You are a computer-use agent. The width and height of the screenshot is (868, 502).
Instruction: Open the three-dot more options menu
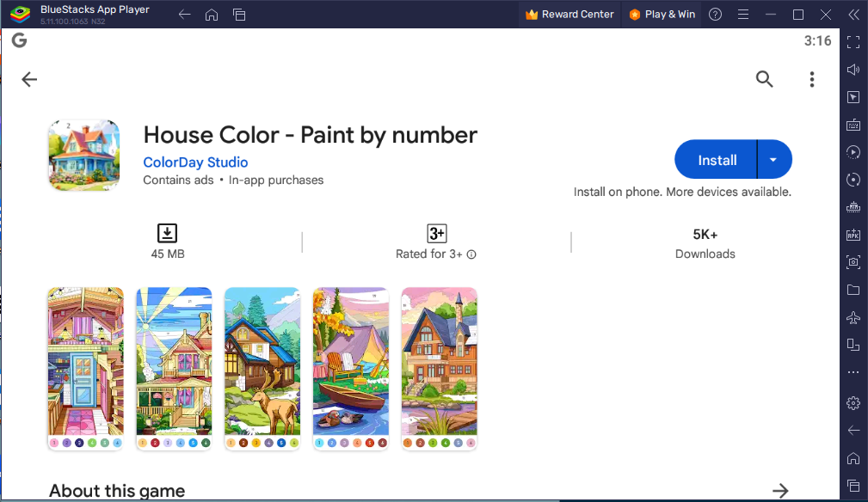812,79
